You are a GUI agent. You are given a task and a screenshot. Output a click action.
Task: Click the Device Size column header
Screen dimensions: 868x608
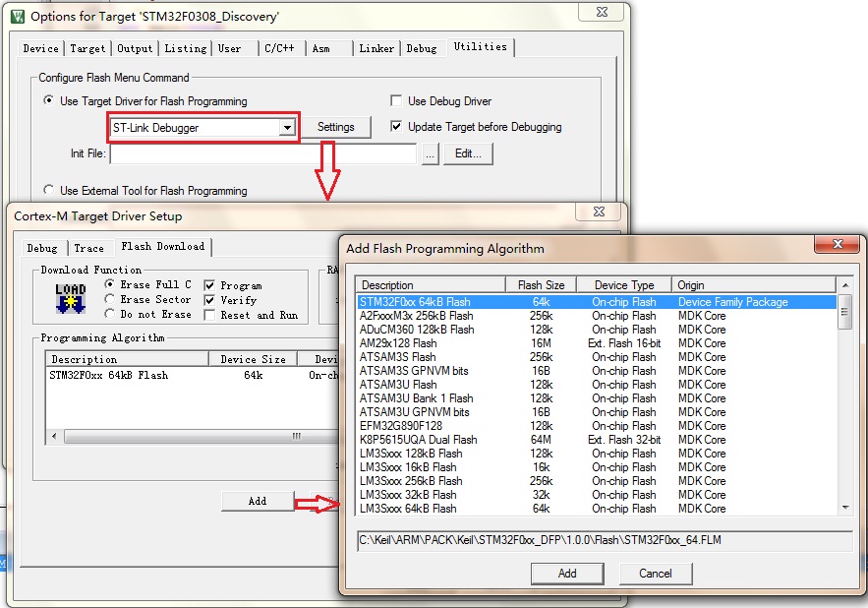(x=253, y=359)
